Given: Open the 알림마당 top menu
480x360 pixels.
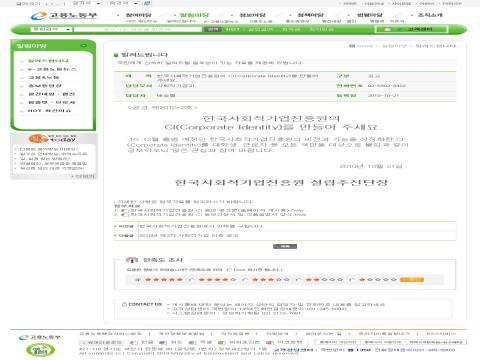Looking at the screenshot, I should (194, 15).
